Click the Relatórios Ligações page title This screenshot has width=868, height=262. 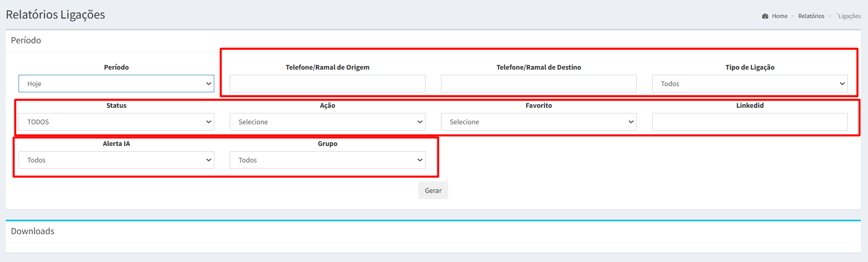55,14
